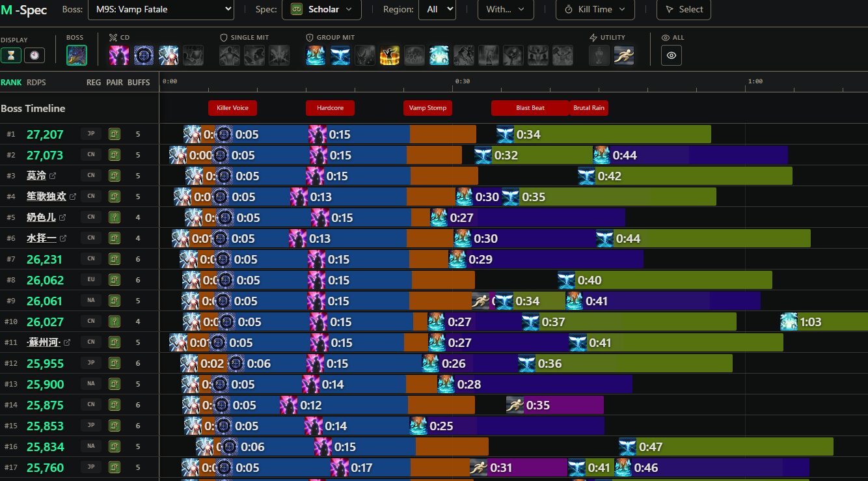
Task: Switch display to the clock mode
Action: (x=34, y=55)
